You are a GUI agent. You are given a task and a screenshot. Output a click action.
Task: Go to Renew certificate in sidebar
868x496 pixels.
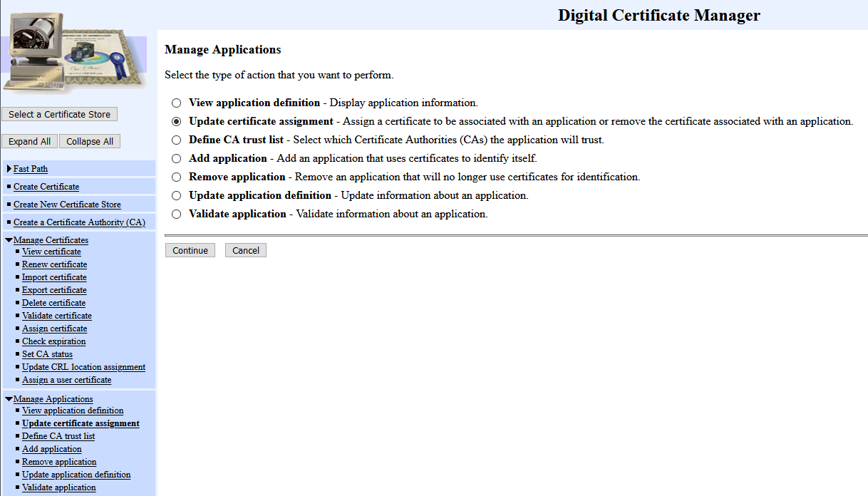coord(54,264)
